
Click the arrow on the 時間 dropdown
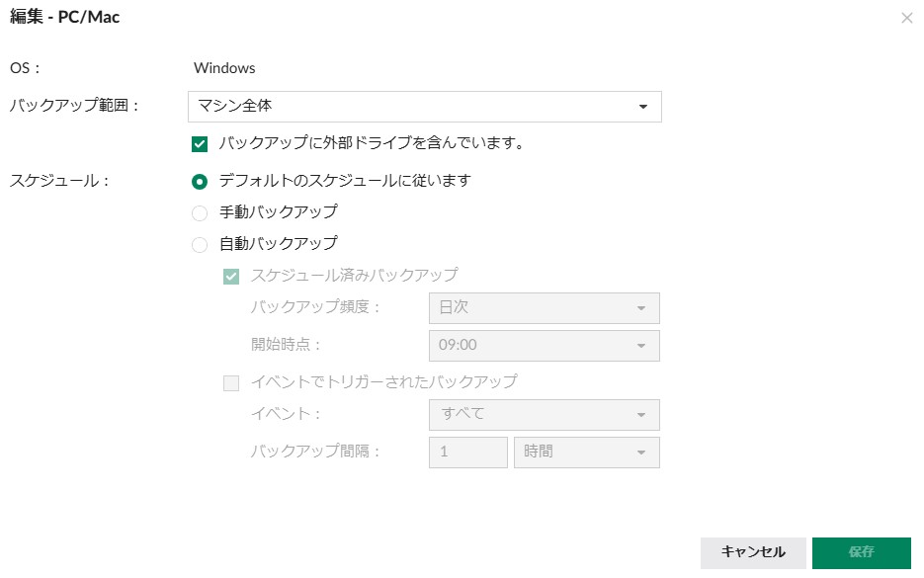641,453
